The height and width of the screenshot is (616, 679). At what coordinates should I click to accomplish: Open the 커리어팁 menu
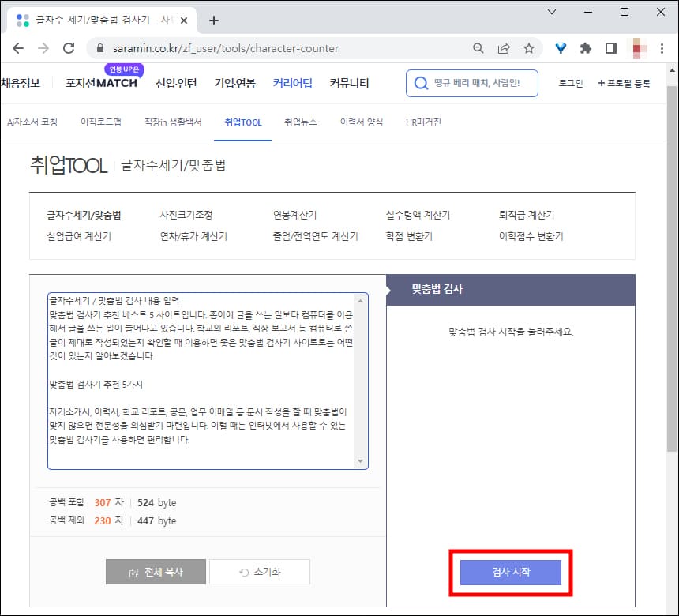coord(292,82)
